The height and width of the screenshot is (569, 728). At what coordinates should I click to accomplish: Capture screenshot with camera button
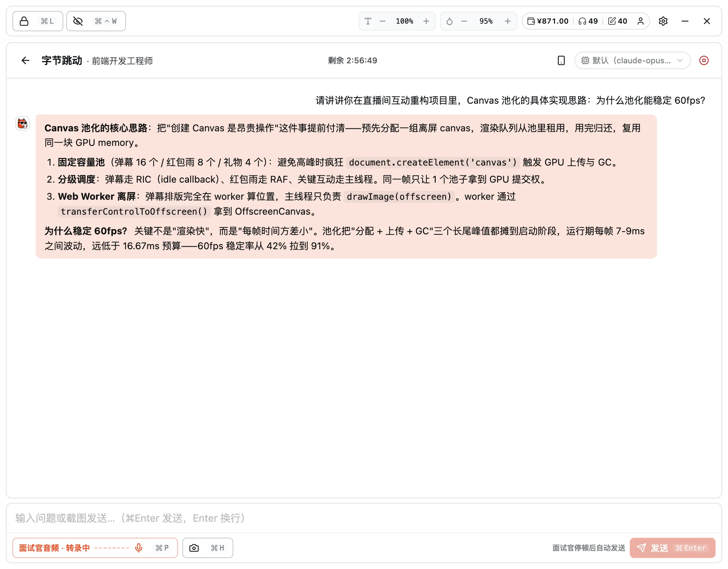point(207,548)
